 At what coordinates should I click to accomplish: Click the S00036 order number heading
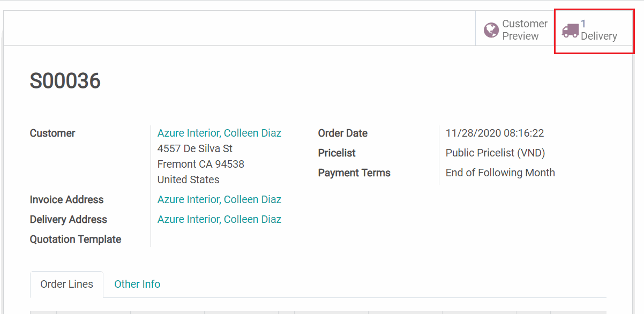(65, 81)
